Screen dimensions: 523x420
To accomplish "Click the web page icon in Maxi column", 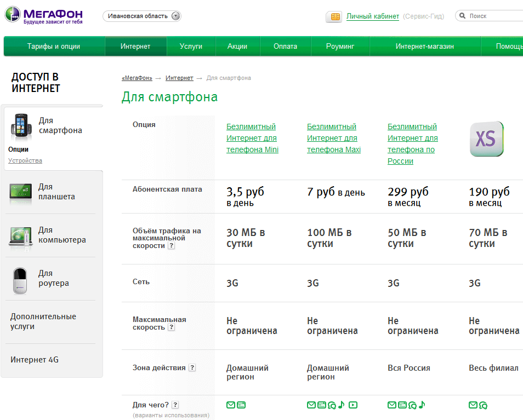I will [322, 405].
